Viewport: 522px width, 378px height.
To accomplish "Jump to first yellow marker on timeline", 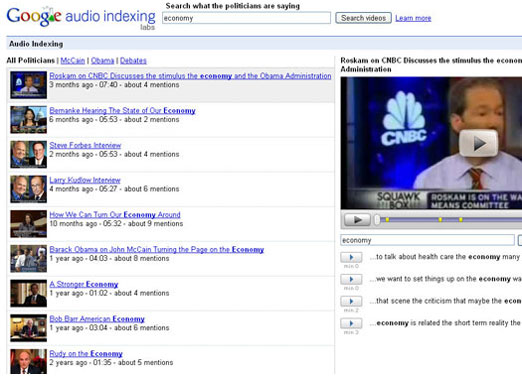I will click(x=387, y=220).
